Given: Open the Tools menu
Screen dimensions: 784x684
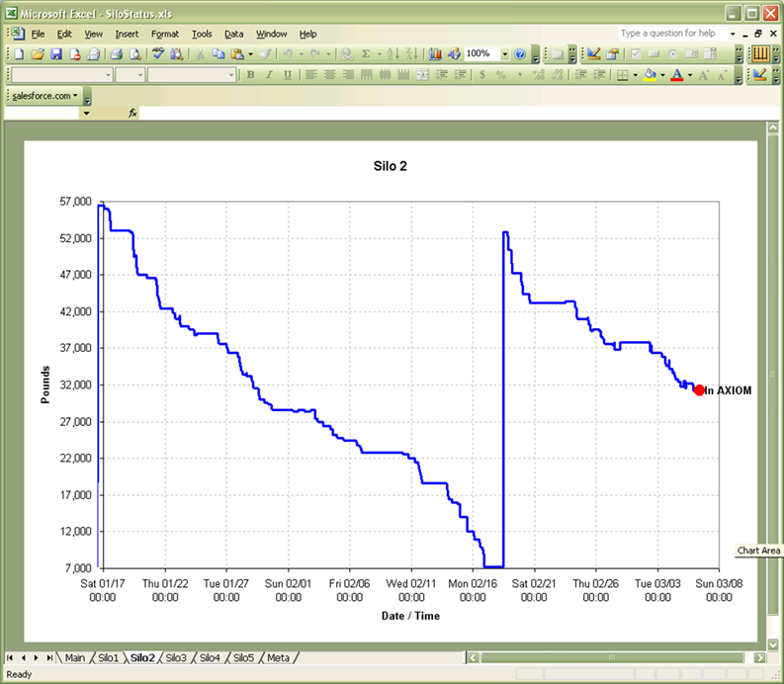Looking at the screenshot, I should tap(202, 34).
